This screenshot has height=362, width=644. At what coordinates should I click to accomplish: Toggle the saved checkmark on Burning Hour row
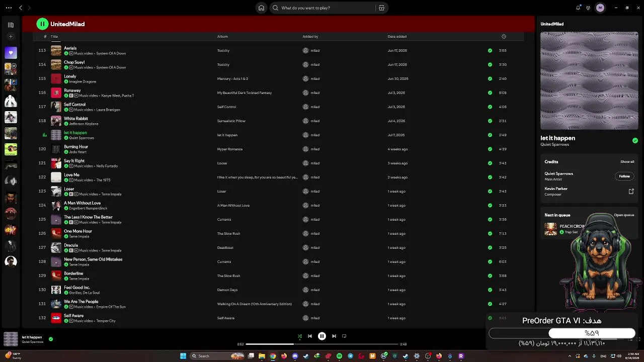[490, 149]
